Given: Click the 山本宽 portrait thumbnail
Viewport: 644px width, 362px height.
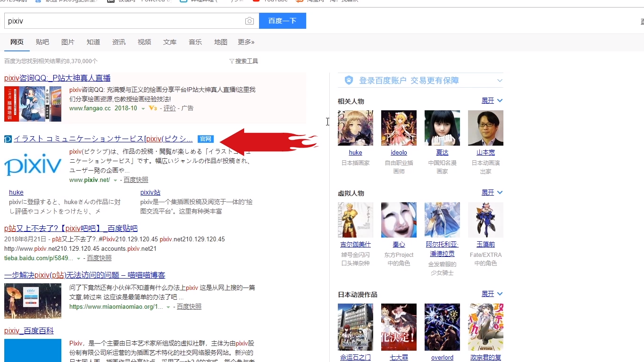Looking at the screenshot, I should pos(485,128).
